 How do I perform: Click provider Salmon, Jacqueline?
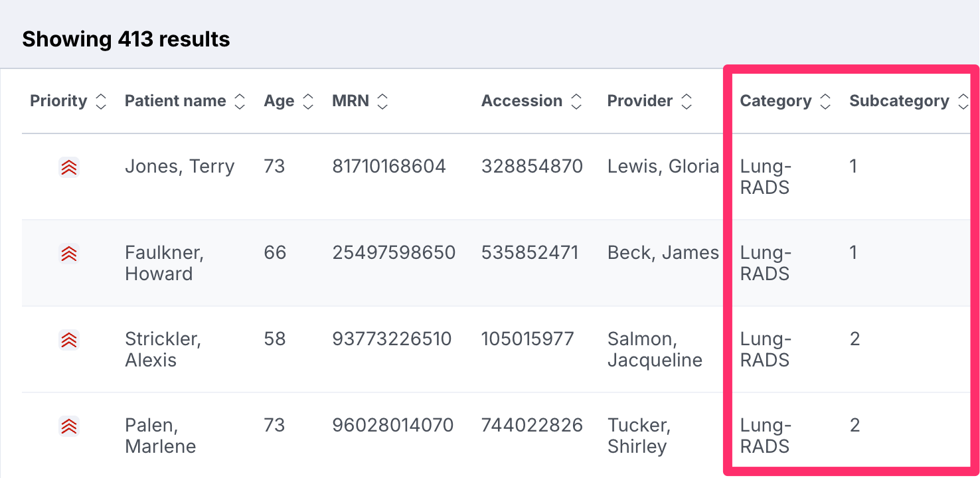pyautogui.click(x=655, y=349)
